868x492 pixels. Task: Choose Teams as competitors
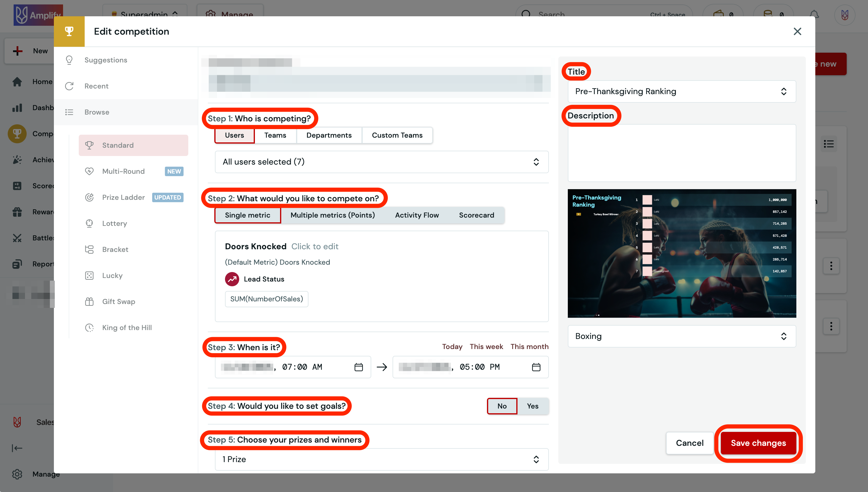coord(275,135)
